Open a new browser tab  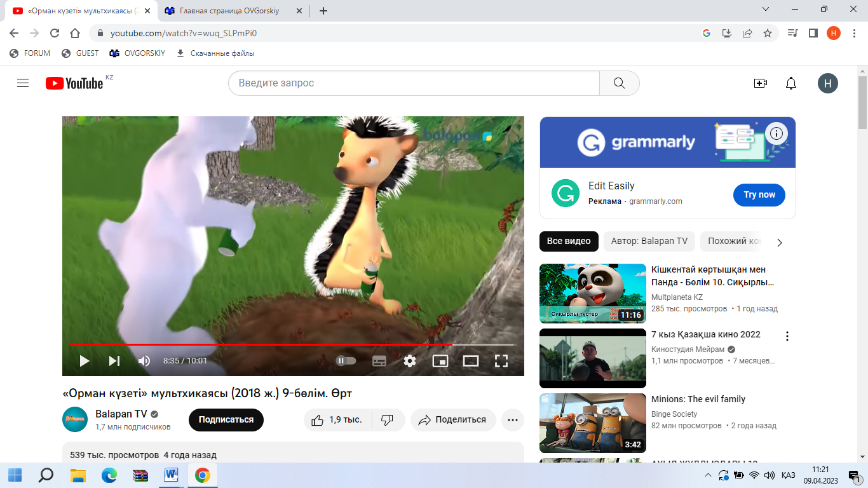pos(323,11)
